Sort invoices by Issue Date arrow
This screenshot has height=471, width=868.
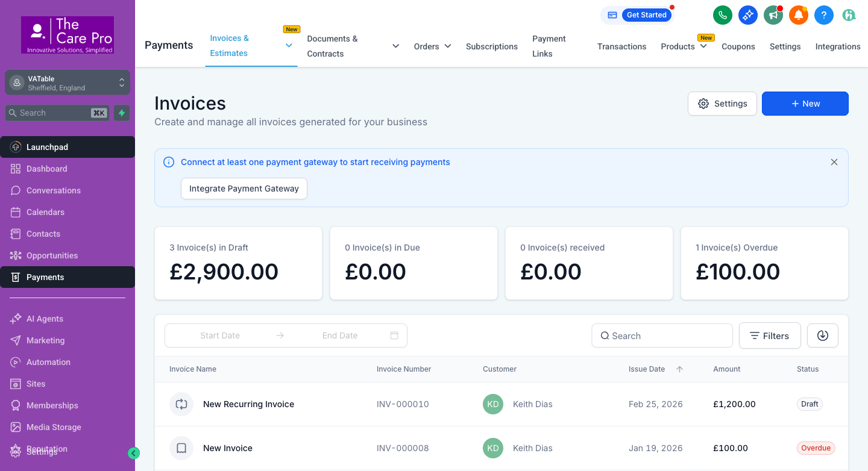(x=679, y=369)
